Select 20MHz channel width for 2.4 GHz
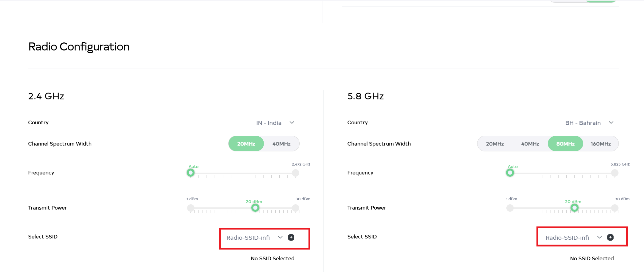Screen dimensions: 644x272 pyautogui.click(x=246, y=144)
